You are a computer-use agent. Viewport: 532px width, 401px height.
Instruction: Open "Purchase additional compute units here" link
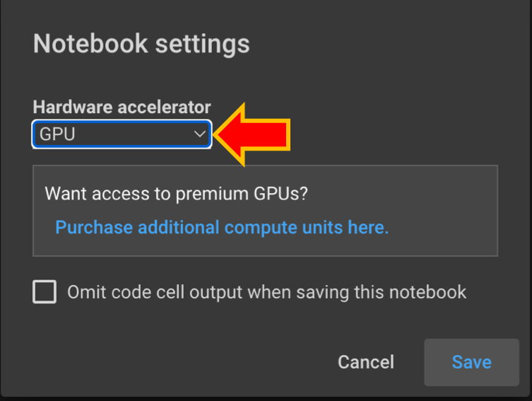pos(222,227)
